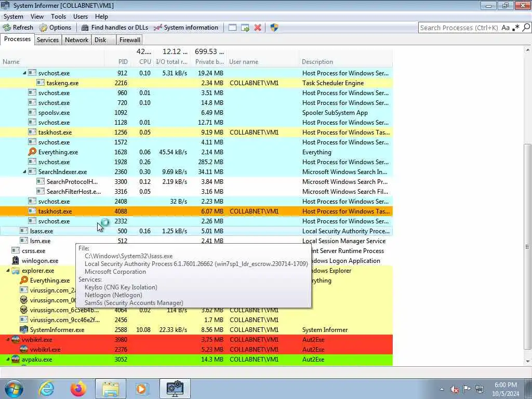Click the spoolsv.exe process icon
Viewport: 532px width, 399px height.
point(32,112)
